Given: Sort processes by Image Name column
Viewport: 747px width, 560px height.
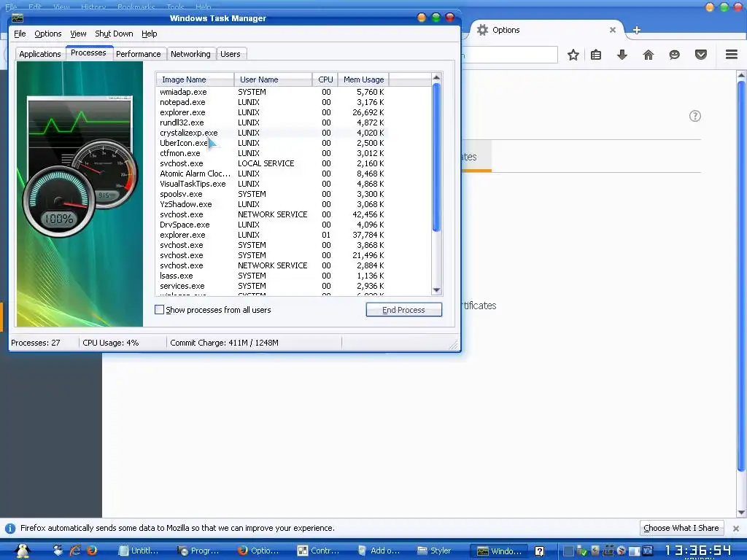Looking at the screenshot, I should tap(194, 79).
